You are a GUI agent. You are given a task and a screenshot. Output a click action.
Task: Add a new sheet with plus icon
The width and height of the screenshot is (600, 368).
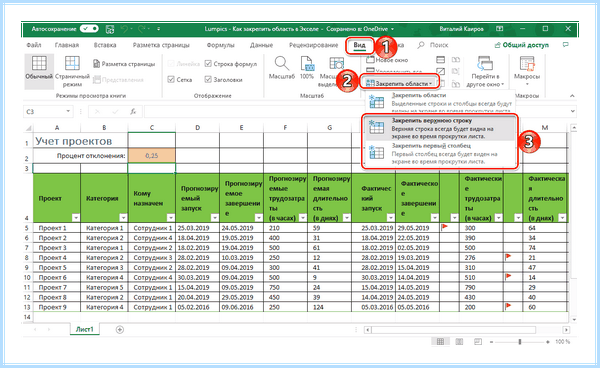coord(120,329)
